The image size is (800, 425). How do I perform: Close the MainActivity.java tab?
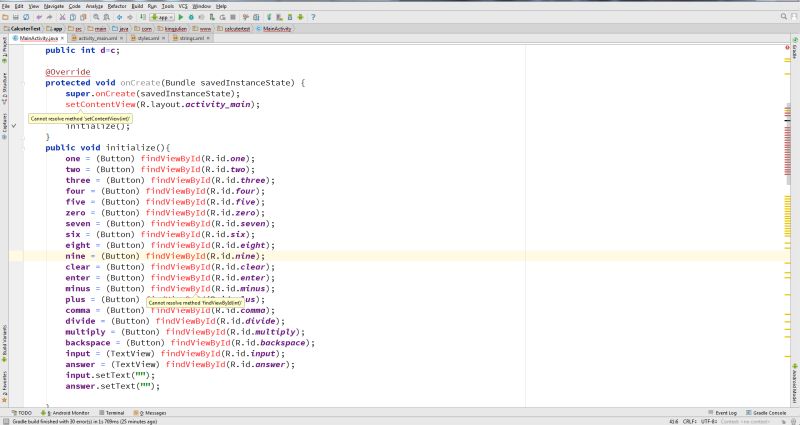tap(62, 38)
